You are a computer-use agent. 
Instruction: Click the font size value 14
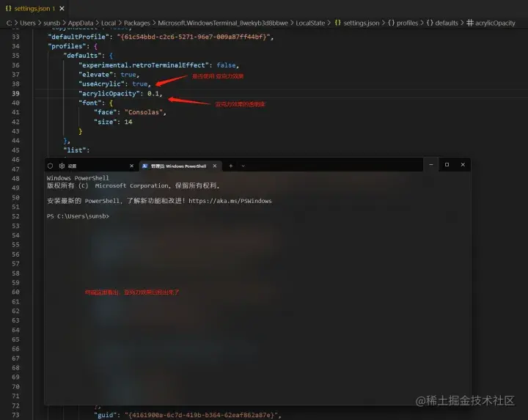(x=128, y=122)
